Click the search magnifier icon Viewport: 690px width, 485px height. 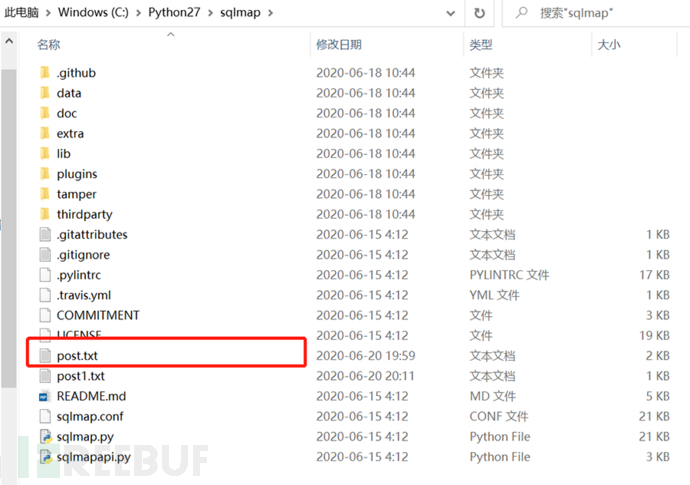coord(521,13)
